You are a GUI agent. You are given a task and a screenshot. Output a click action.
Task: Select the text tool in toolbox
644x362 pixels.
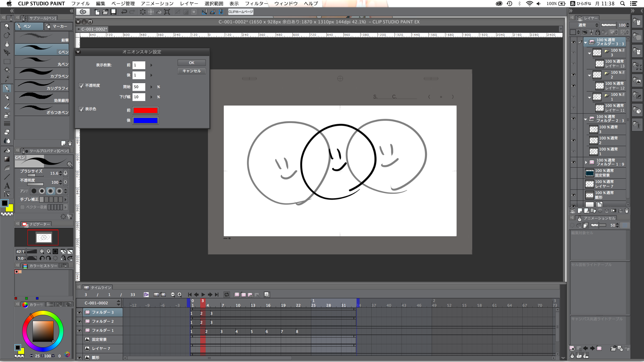tap(7, 186)
